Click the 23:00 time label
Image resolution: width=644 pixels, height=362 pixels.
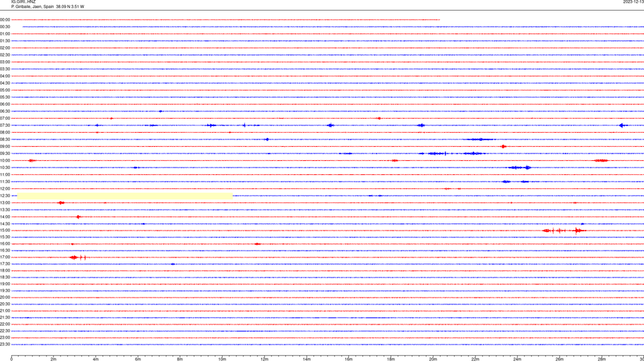(5, 338)
